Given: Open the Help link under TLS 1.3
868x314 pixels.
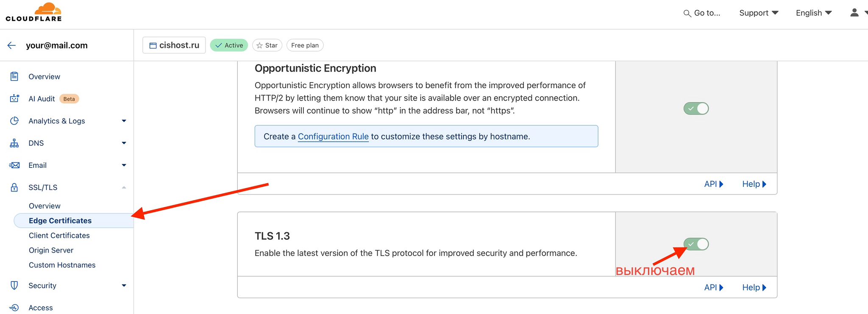Looking at the screenshot, I should point(754,287).
